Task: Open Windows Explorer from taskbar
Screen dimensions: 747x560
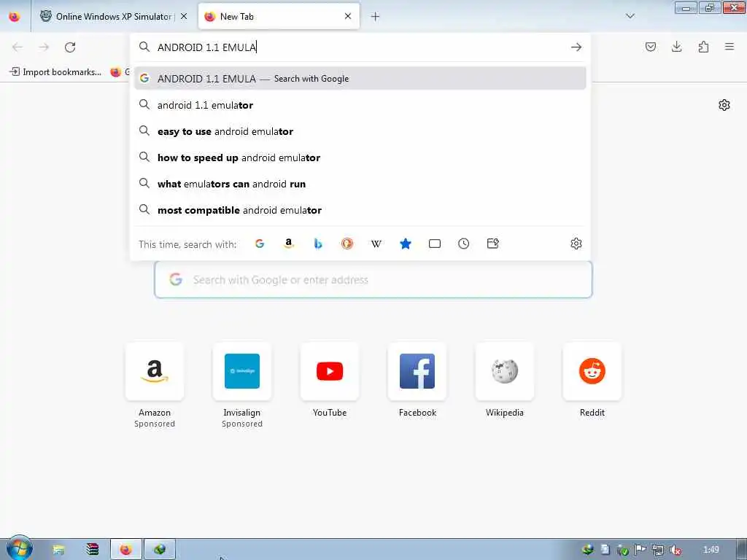Action: [x=58, y=550]
